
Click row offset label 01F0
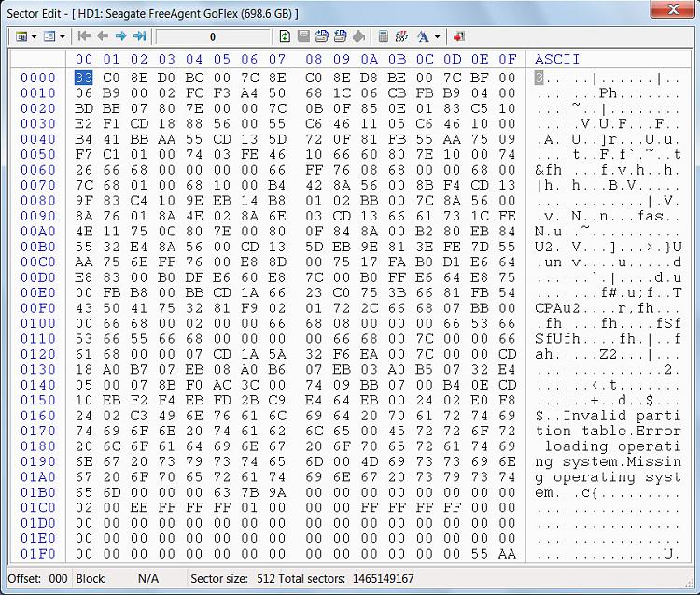tap(38, 554)
